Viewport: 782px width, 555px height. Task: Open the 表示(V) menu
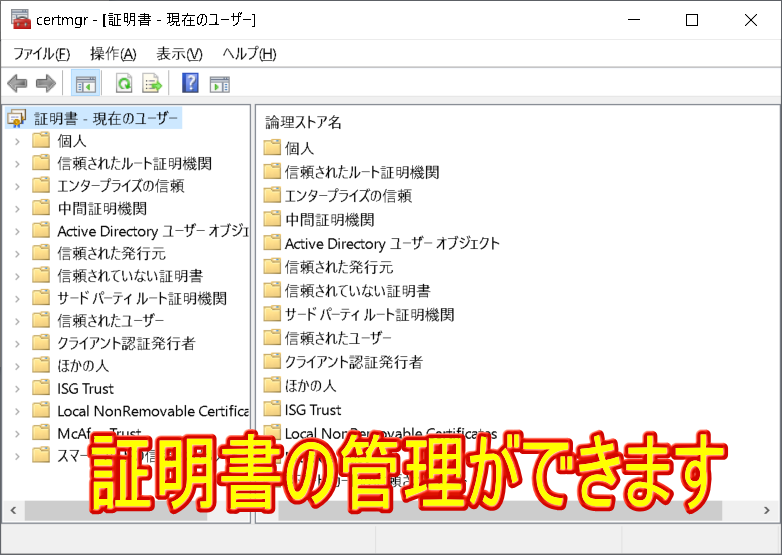pyautogui.click(x=180, y=53)
